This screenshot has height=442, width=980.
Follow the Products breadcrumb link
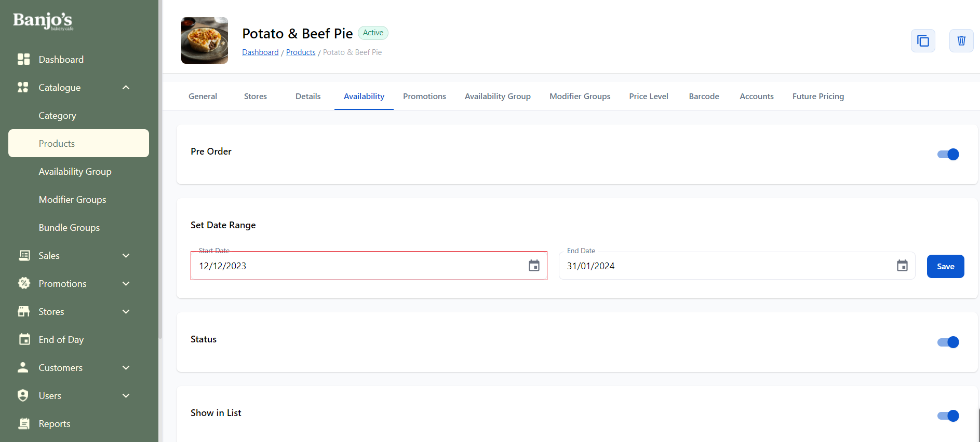click(x=301, y=52)
